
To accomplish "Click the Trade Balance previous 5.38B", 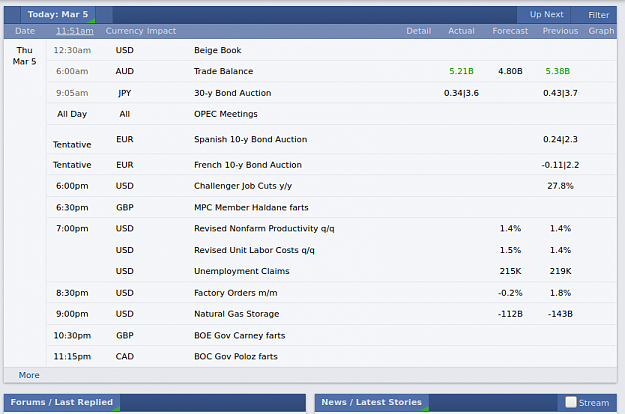I will click(558, 71).
